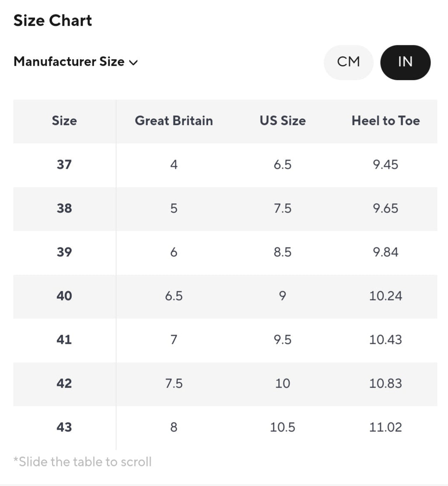The image size is (448, 486).
Task: Select size 38 row label
Action: point(64,208)
